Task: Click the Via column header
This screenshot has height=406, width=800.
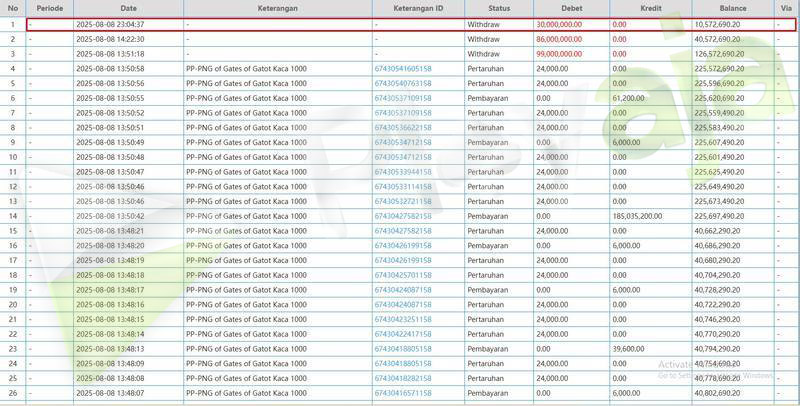Action: tap(786, 8)
